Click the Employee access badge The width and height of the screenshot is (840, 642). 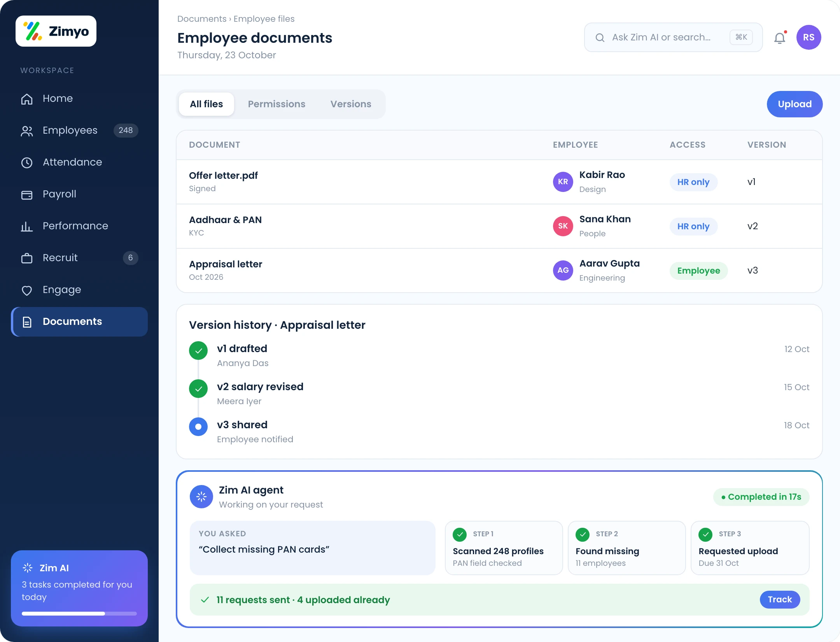pyautogui.click(x=698, y=270)
